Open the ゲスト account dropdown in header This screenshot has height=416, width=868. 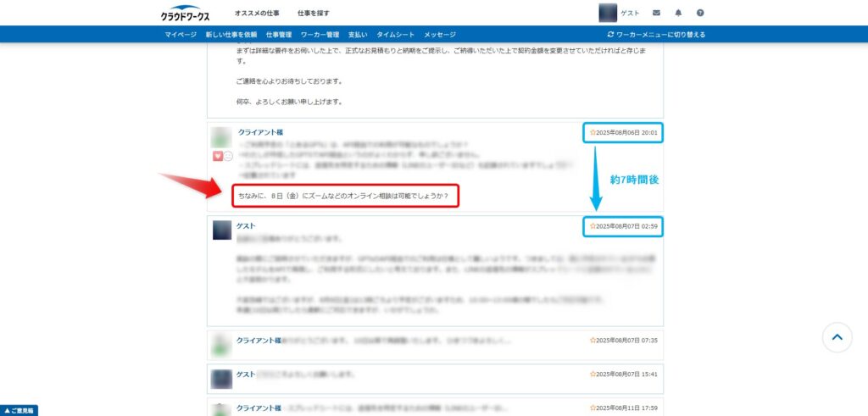point(631,13)
